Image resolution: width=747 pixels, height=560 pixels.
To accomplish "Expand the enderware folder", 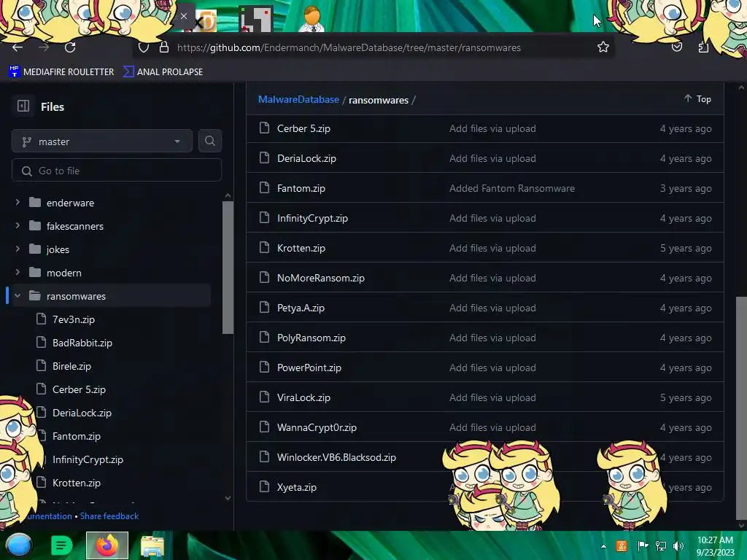I will tap(18, 203).
